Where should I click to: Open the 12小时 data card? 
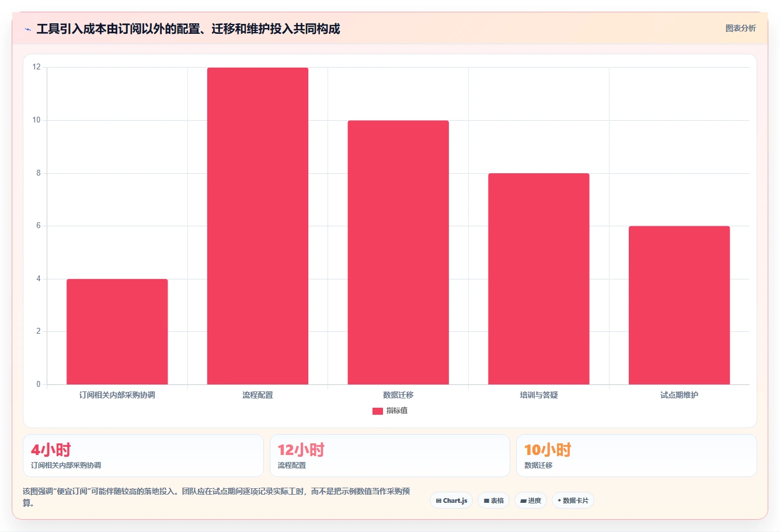tap(390, 456)
